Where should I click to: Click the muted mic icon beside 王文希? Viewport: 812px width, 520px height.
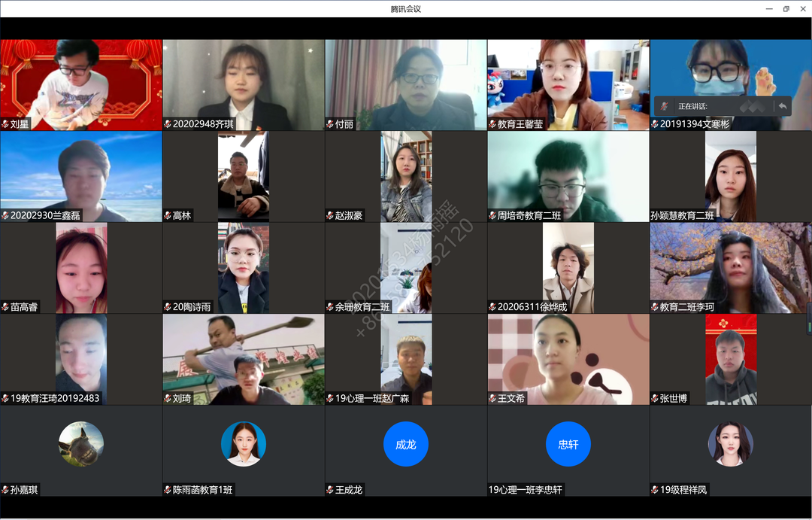(x=492, y=398)
